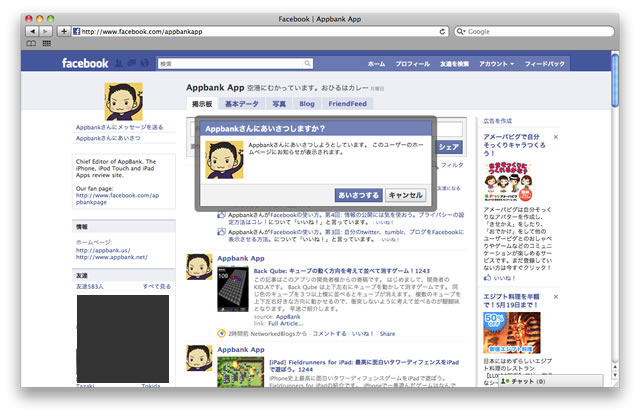Click the 広告を作成 link
Viewport: 640px width, 416px height.
497,121
